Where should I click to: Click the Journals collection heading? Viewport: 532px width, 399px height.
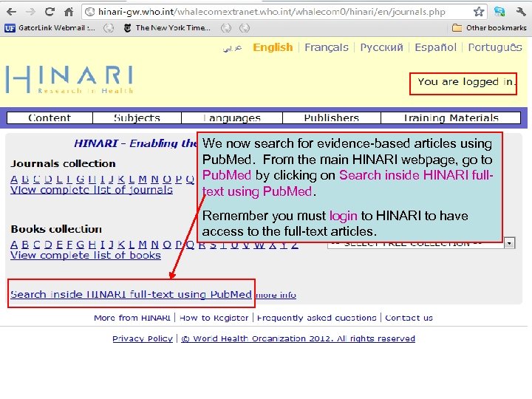pos(63,163)
